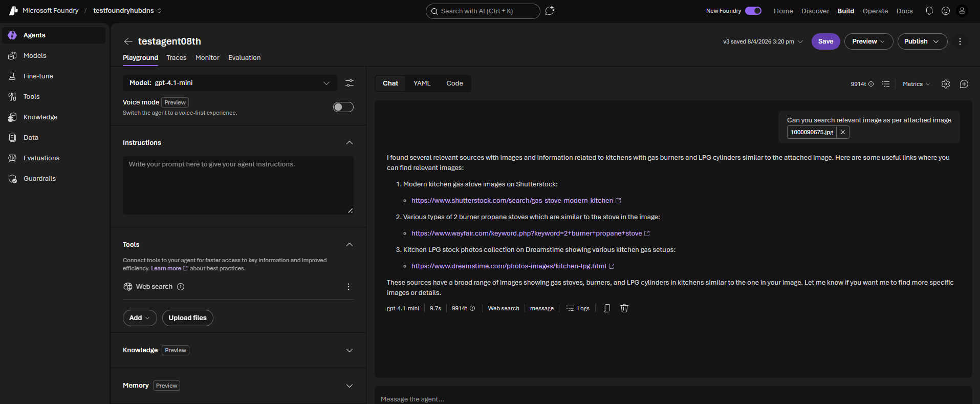Open the user account avatar
Viewport: 980px width, 404px height.
pos(962,11)
